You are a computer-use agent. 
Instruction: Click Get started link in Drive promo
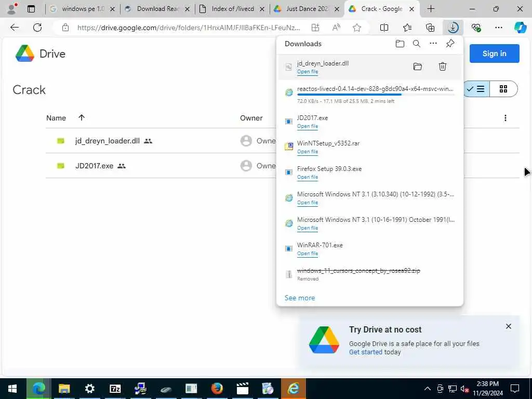click(x=366, y=352)
